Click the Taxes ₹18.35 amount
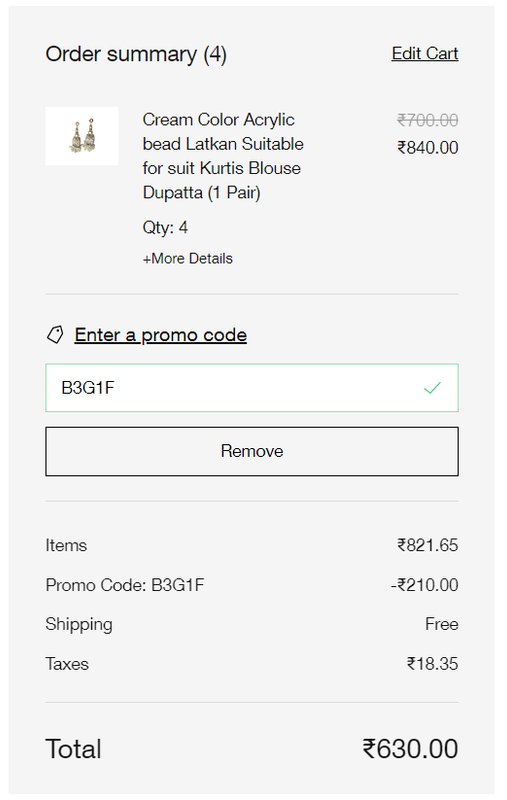 click(x=432, y=664)
